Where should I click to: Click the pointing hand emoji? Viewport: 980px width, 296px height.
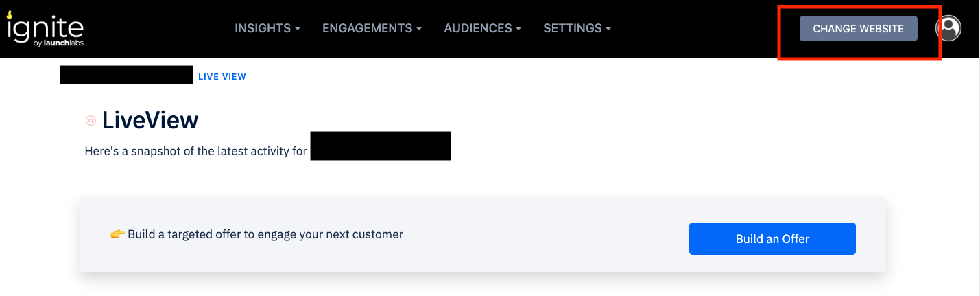117,234
